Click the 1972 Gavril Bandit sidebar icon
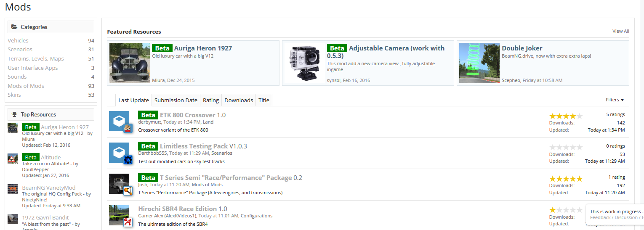 [13, 219]
